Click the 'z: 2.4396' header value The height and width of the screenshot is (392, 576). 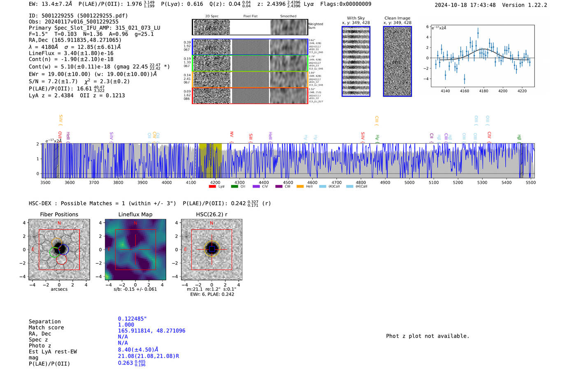pyautogui.click(x=271, y=4)
